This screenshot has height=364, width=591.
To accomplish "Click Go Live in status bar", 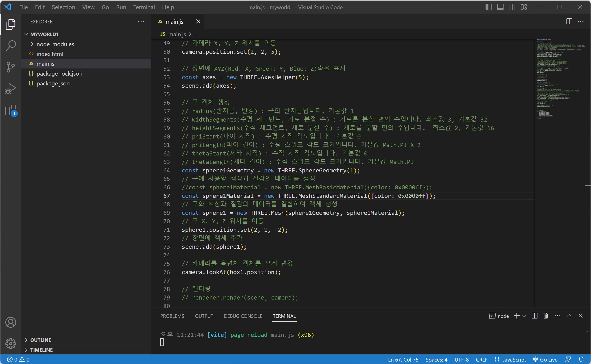I will click(545, 359).
